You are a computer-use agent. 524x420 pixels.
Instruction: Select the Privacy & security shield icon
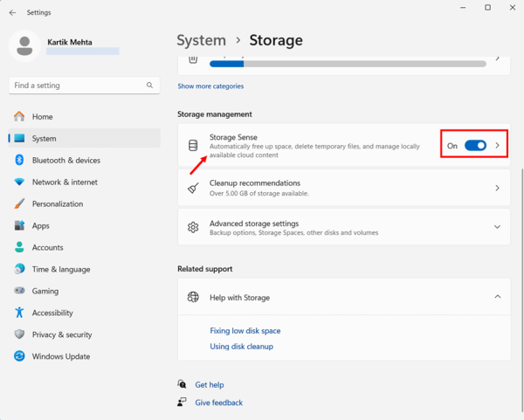(19, 334)
